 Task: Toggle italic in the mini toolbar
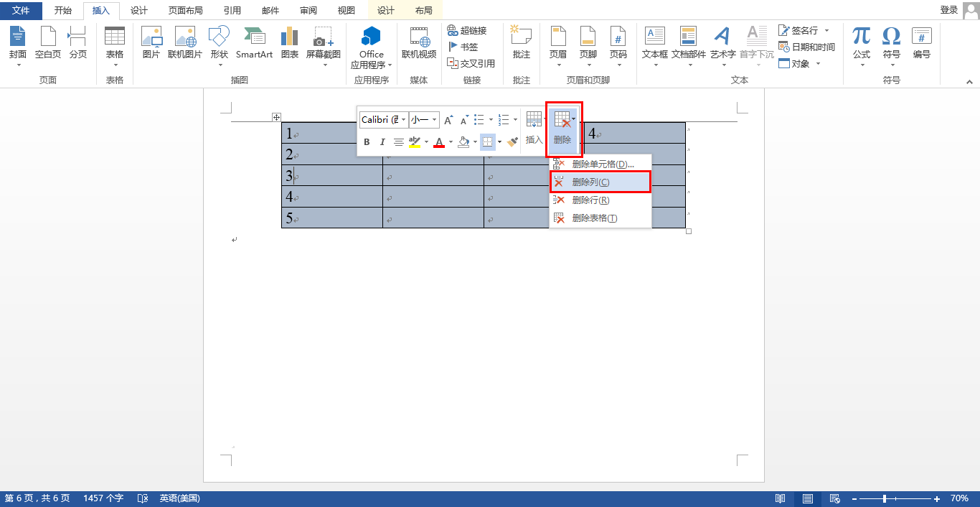click(382, 142)
